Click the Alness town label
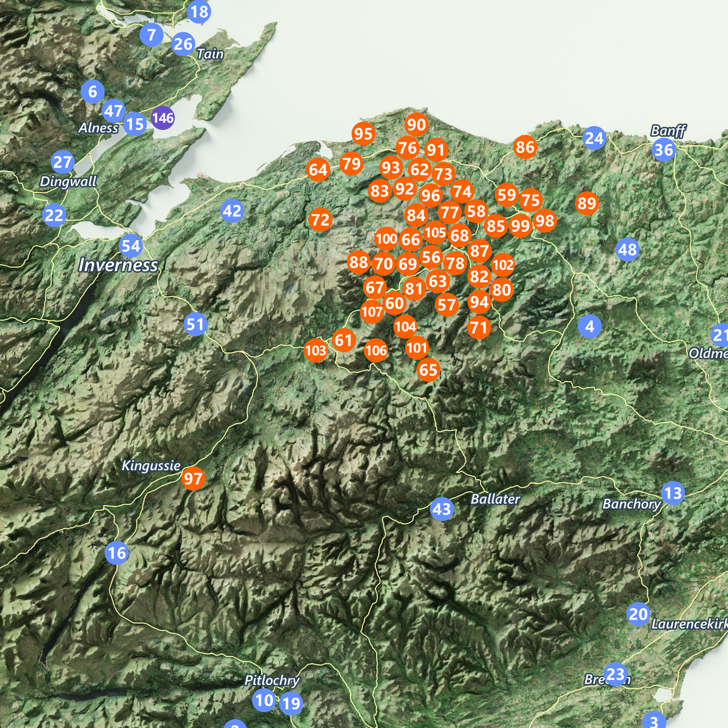The image size is (728, 728). (98, 128)
